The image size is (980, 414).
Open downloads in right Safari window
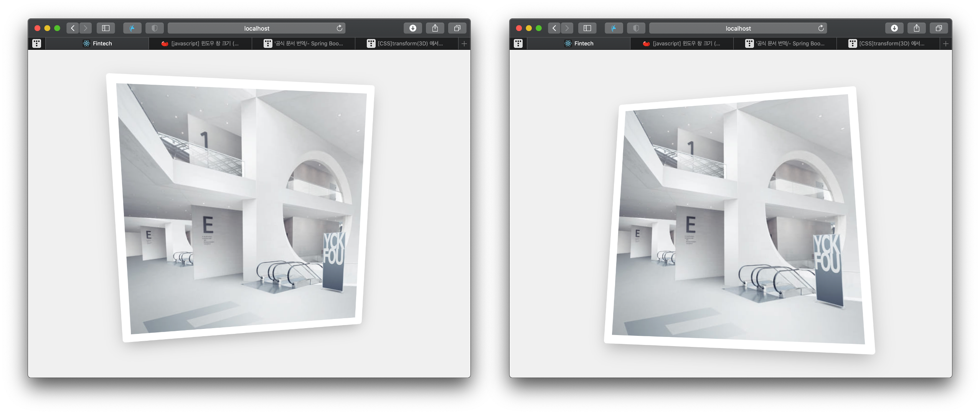point(894,28)
